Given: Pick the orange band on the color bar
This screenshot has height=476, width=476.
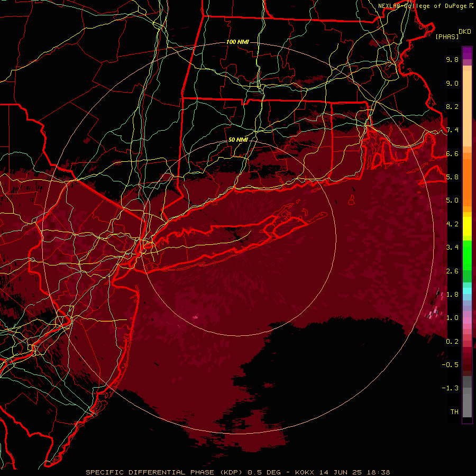Looking at the screenshot, I should (467, 182).
